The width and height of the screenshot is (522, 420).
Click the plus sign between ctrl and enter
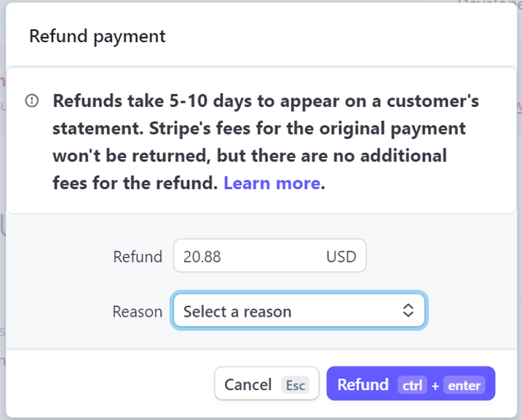click(x=435, y=386)
